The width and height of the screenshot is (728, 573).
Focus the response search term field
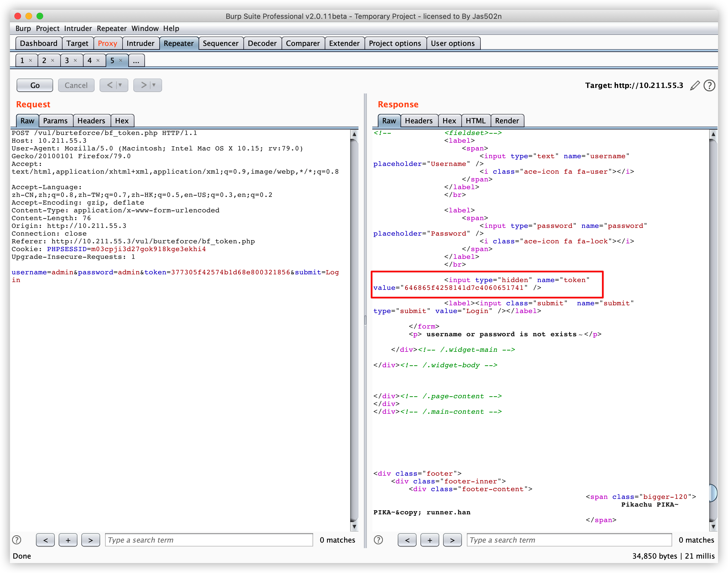pyautogui.click(x=569, y=540)
